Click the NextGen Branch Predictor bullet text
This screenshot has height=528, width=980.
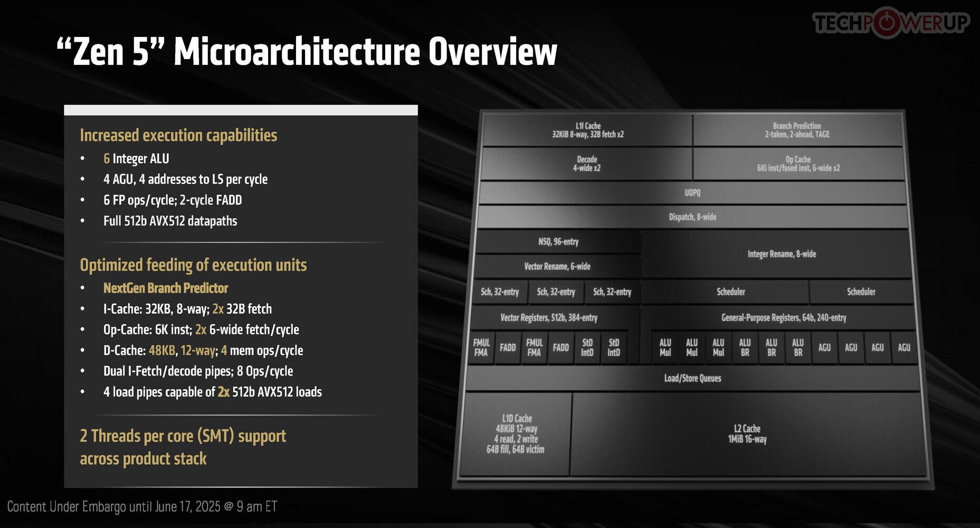pyautogui.click(x=165, y=288)
